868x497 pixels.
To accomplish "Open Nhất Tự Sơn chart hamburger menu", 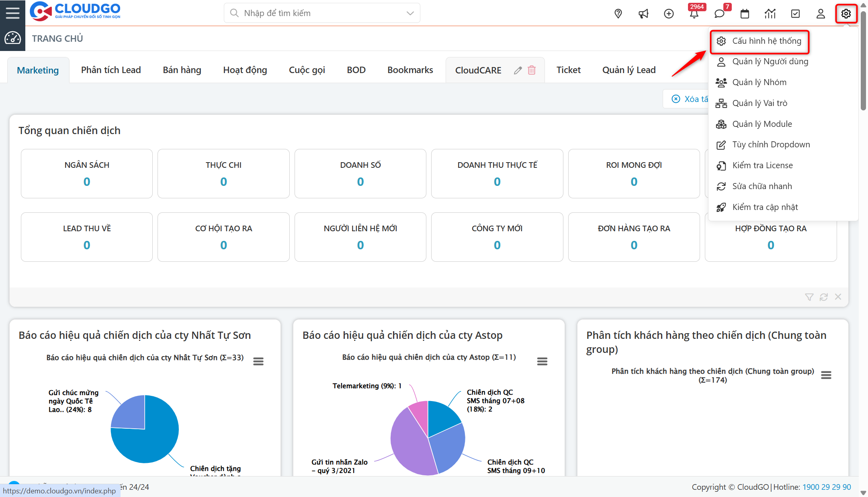I will coord(258,361).
